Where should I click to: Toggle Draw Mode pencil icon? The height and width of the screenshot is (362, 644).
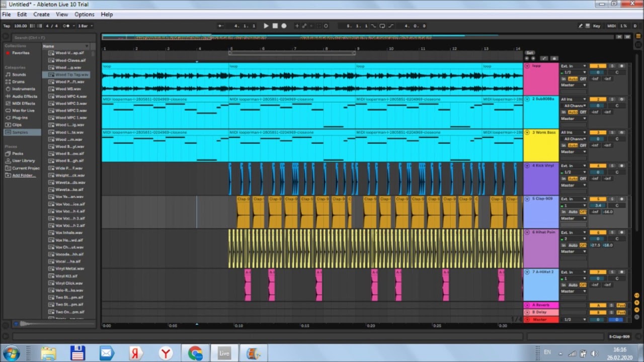581,26
